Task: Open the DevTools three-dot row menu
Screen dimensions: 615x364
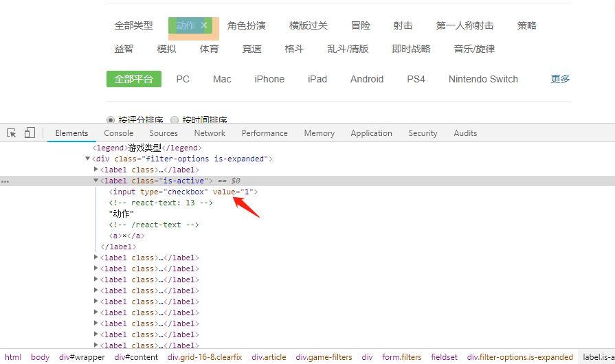Action: (x=5, y=181)
